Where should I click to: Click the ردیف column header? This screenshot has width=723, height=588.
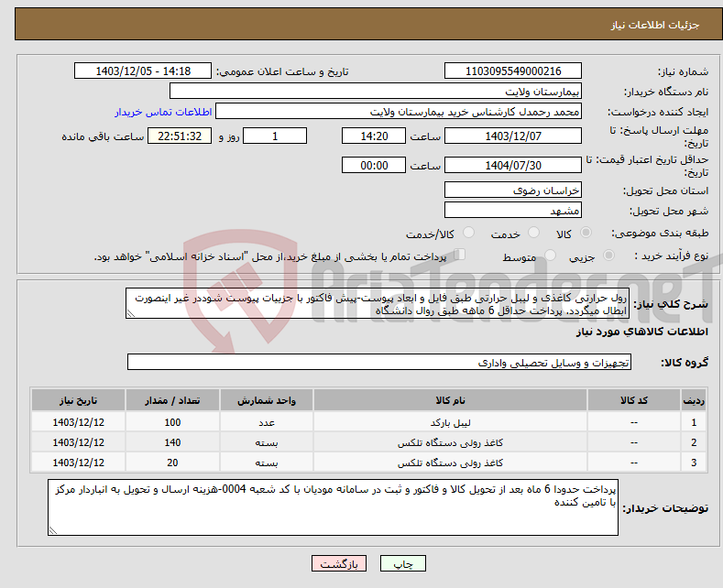click(x=694, y=400)
